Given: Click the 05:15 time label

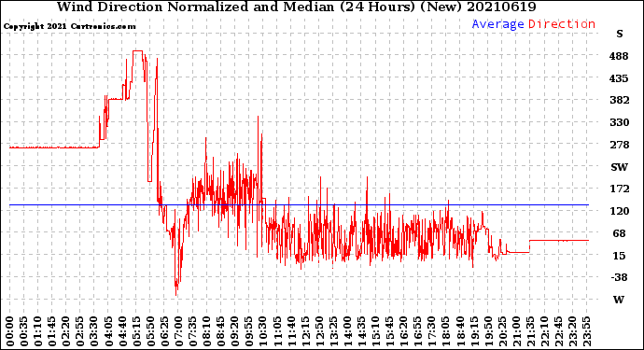Looking at the screenshot, I should pyautogui.click(x=137, y=331).
